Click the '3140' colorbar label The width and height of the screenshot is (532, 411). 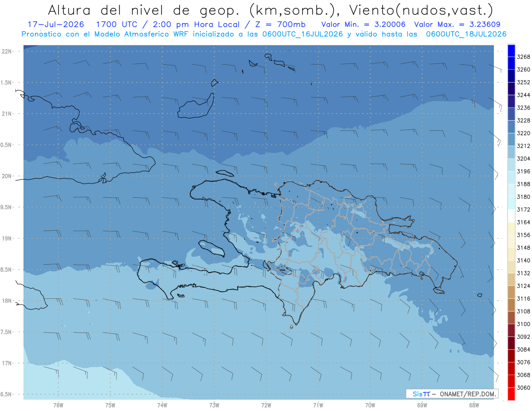(524, 260)
